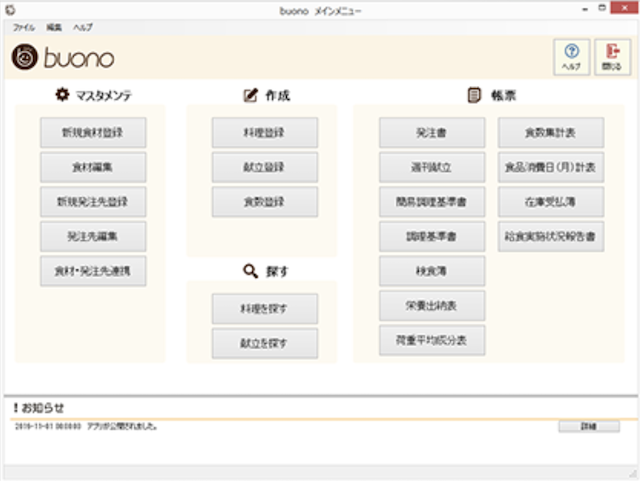Open the ファイル menu

point(24,27)
